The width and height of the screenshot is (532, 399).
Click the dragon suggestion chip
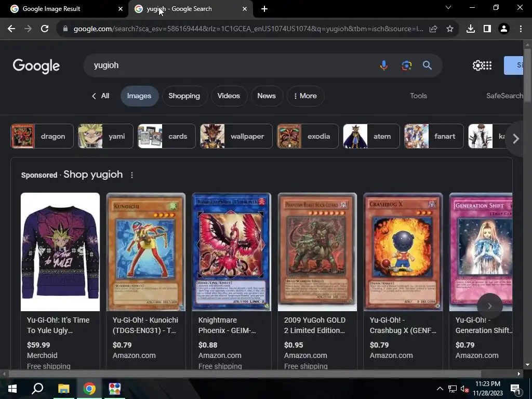42,137
